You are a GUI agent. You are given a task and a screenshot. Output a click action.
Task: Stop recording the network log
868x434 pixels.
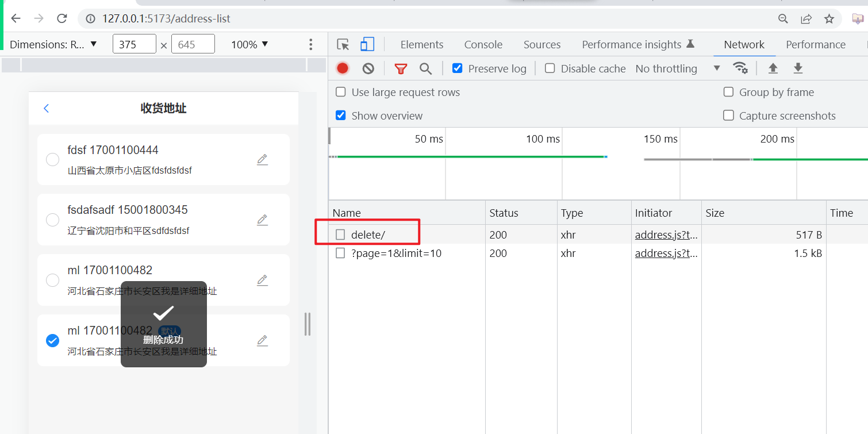[343, 68]
